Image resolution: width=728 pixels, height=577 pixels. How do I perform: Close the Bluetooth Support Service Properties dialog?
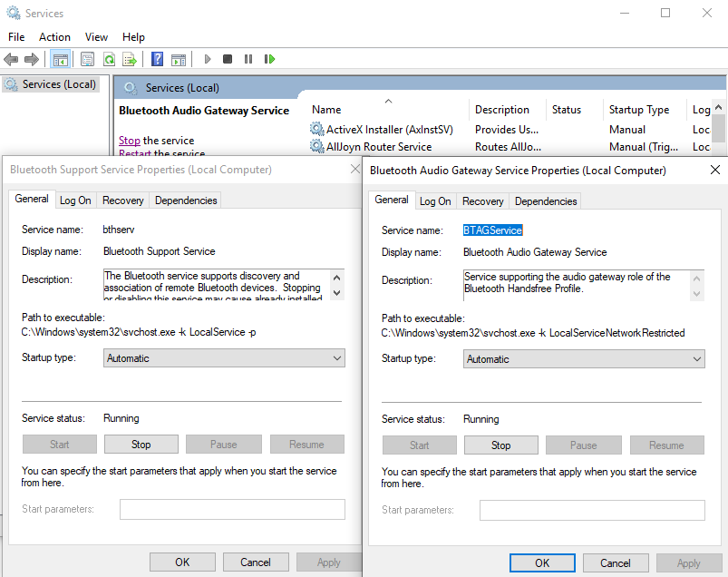click(x=355, y=169)
